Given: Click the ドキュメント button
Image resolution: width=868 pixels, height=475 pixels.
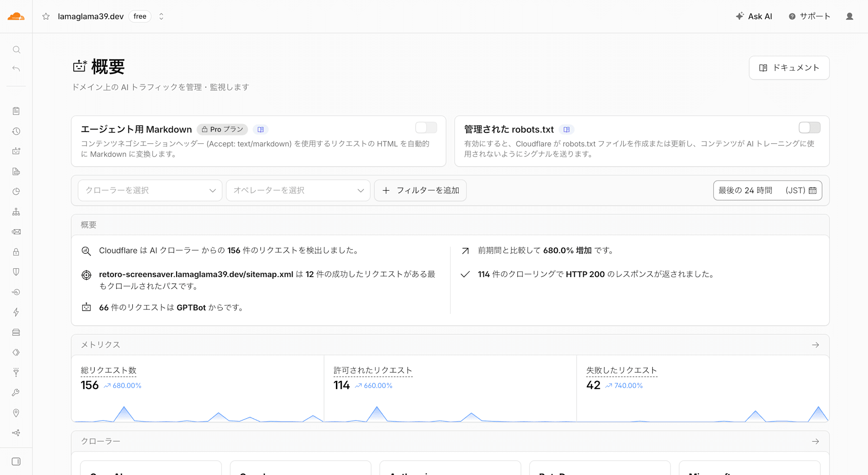Looking at the screenshot, I should click(789, 68).
